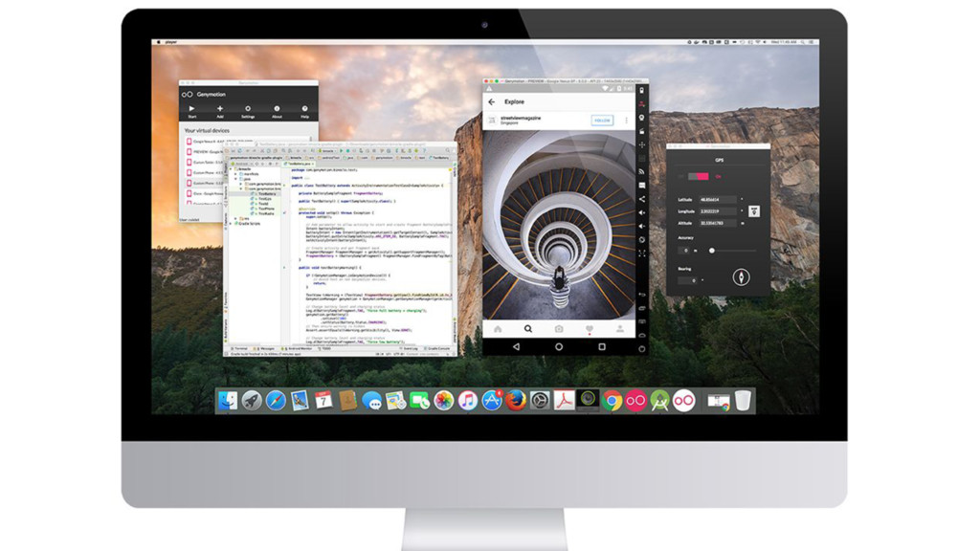Select the Custom Tablet device row

click(x=205, y=163)
